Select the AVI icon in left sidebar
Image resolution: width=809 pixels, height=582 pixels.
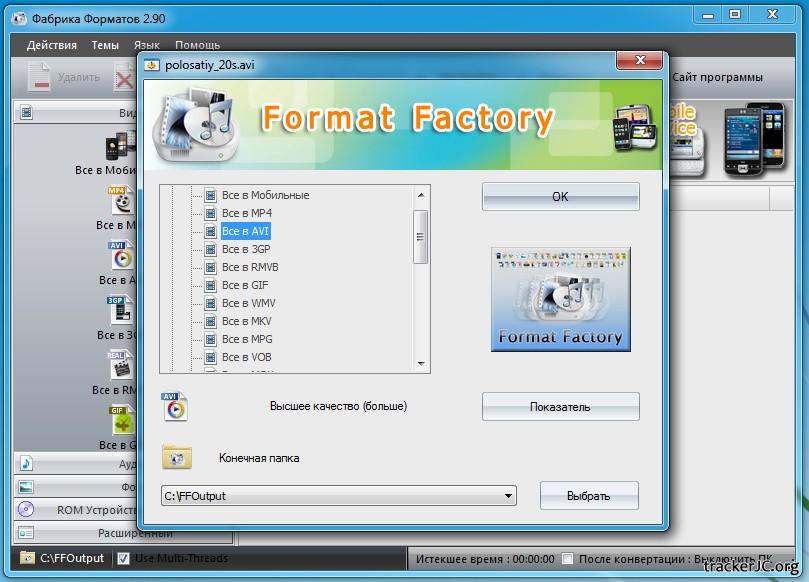[x=121, y=255]
